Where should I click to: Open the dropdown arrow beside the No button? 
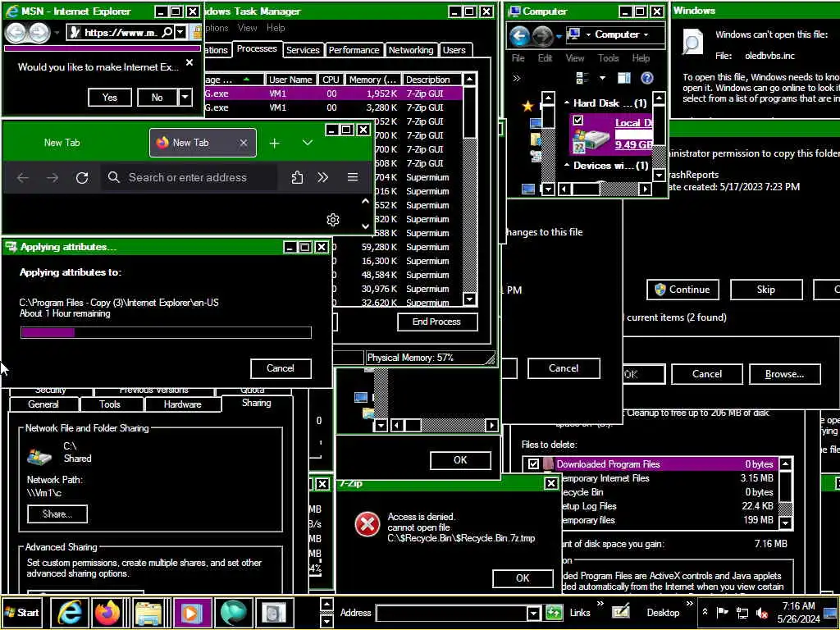pos(185,98)
